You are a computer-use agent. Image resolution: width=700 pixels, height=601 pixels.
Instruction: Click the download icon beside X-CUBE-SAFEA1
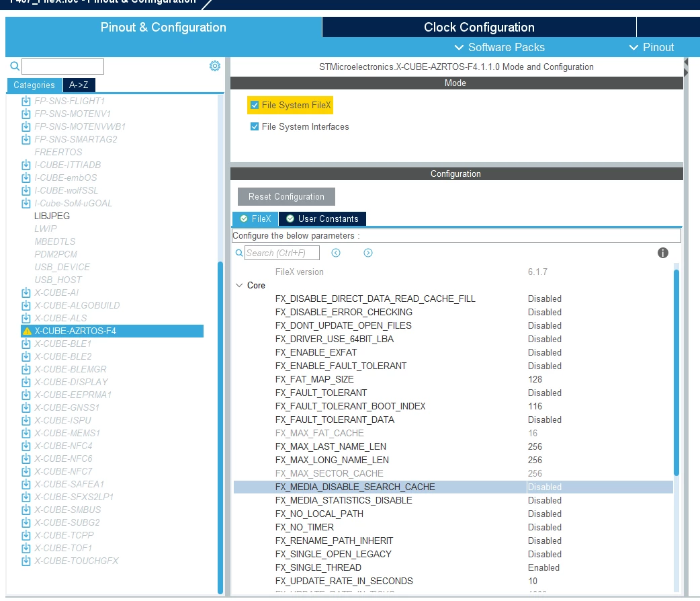click(26, 485)
